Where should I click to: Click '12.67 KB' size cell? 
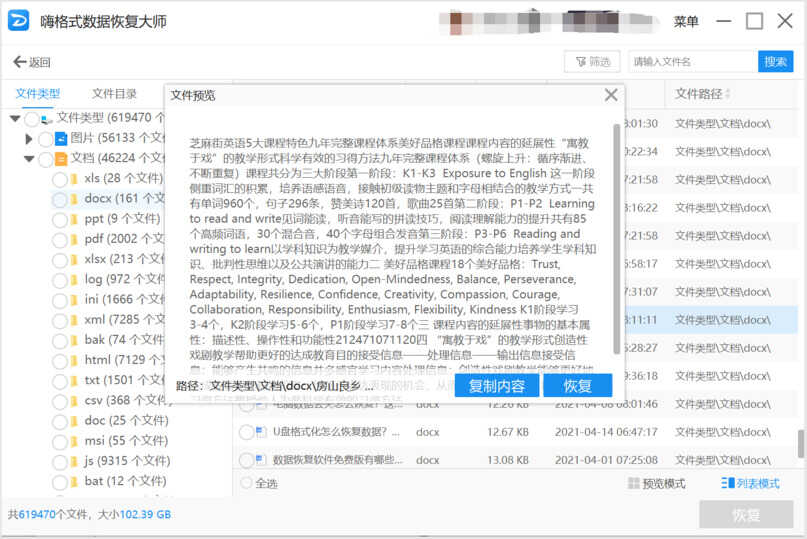tap(508, 432)
